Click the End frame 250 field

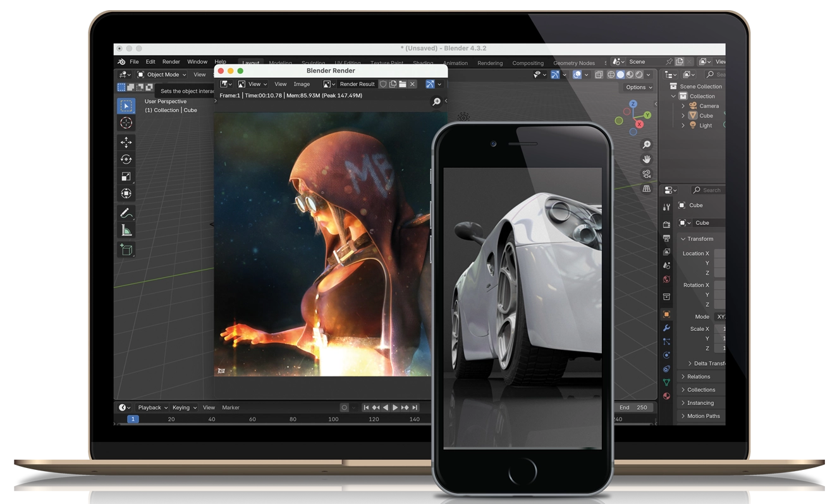pos(634,408)
